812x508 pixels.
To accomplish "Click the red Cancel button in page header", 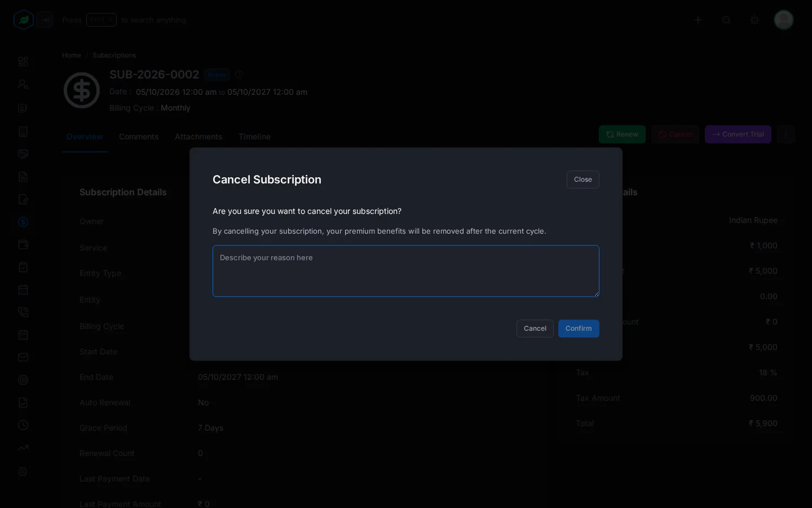I will tap(675, 134).
